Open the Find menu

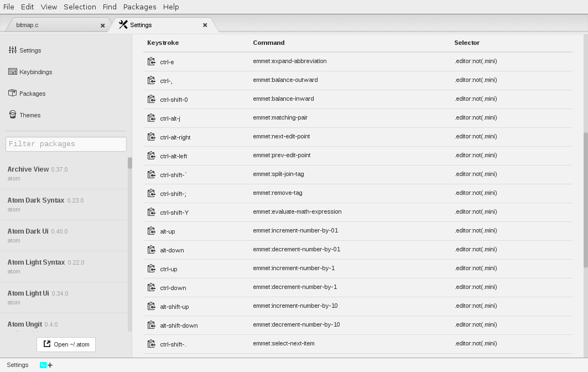pyautogui.click(x=110, y=7)
